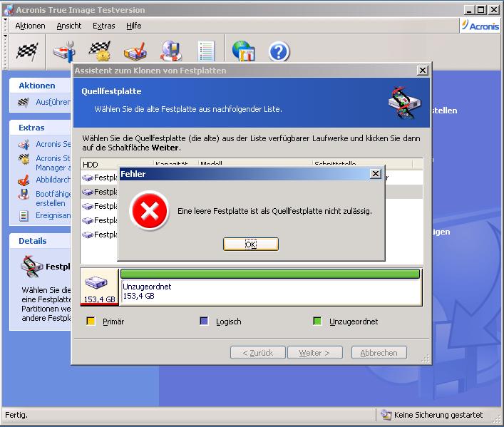Click the Aktionen panel header

coord(40,86)
